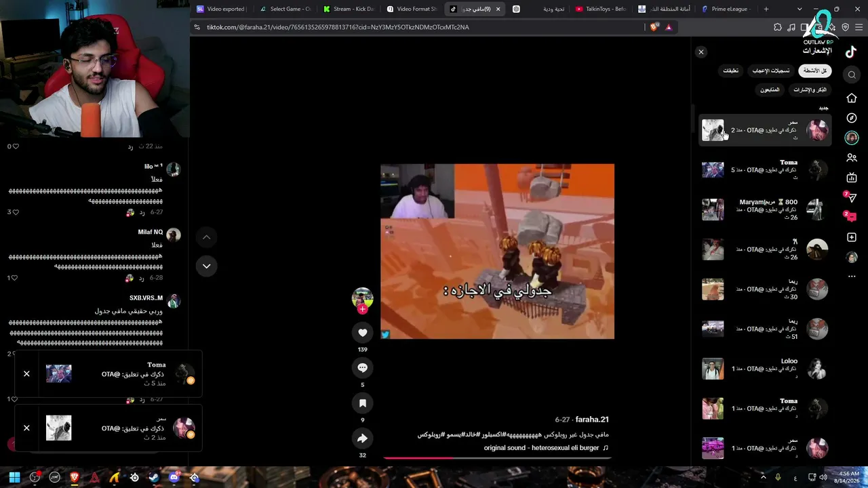Like Milaf NQ's comment with its heart

tap(16, 278)
